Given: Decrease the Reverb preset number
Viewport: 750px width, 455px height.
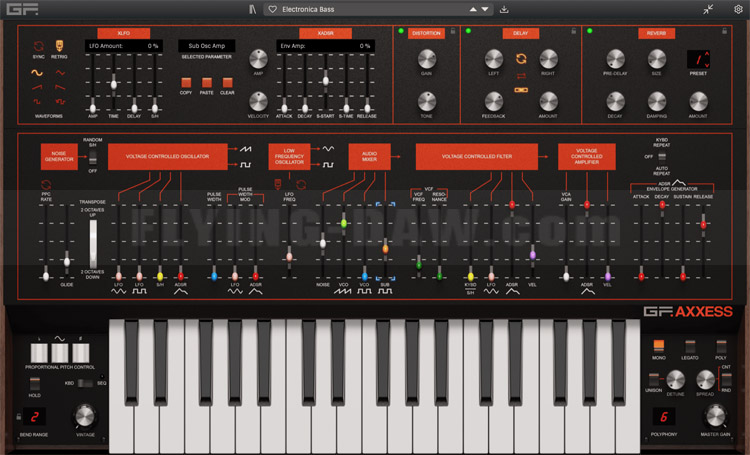Looking at the screenshot, I should tap(707, 64).
